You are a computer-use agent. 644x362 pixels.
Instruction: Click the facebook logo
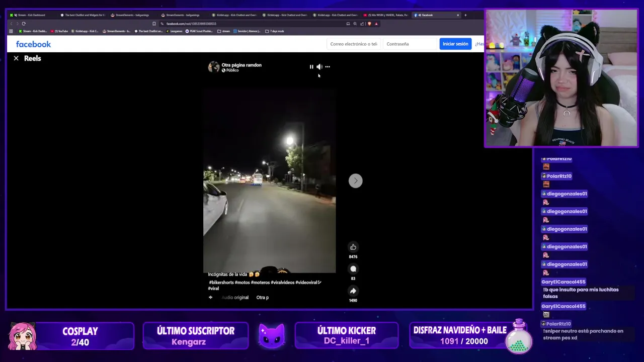point(33,44)
